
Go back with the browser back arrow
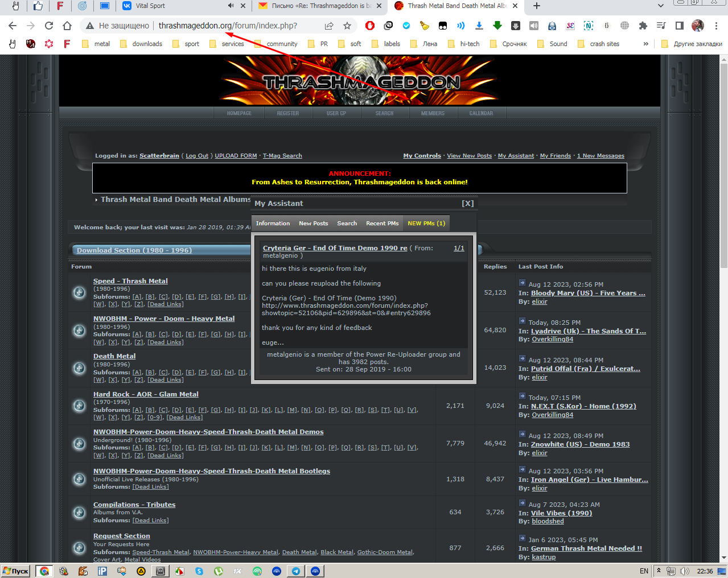(13, 26)
